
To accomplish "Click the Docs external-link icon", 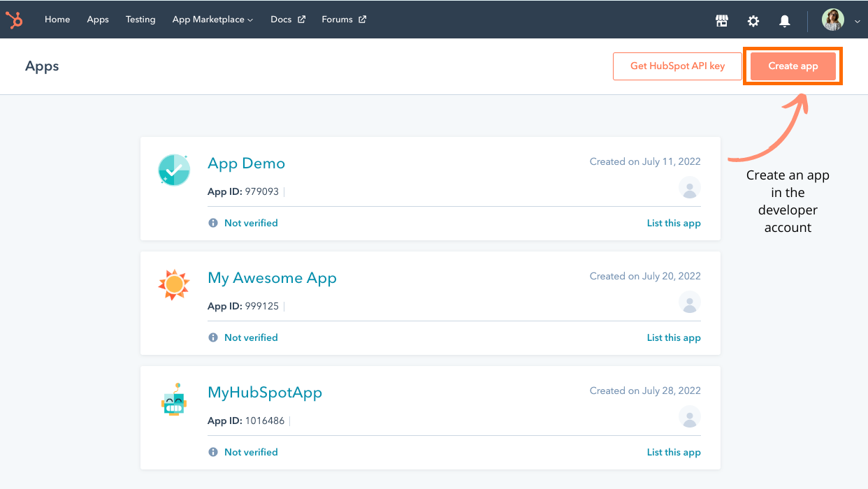I will click(303, 19).
